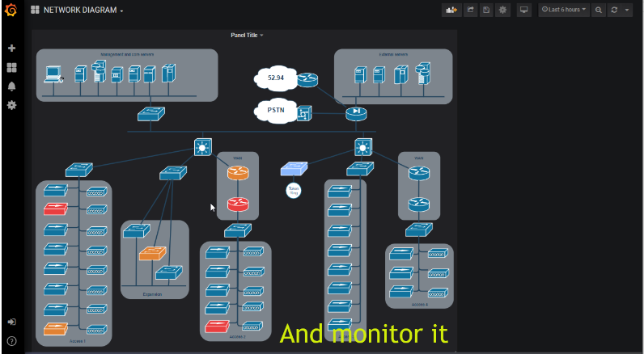The width and height of the screenshot is (644, 354).
Task: Click the Add panel icon in toolbar
Action: [451, 11]
